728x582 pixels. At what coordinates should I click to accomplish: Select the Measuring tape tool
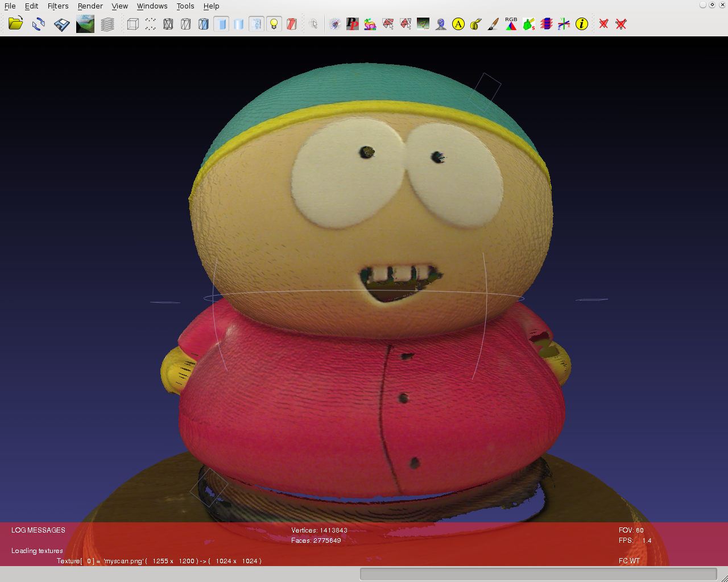476,24
